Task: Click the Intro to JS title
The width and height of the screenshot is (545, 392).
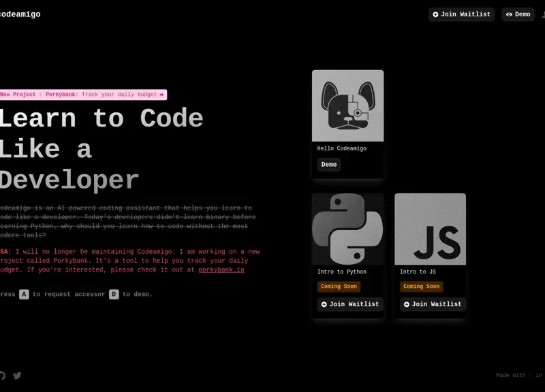Action: tap(418, 272)
